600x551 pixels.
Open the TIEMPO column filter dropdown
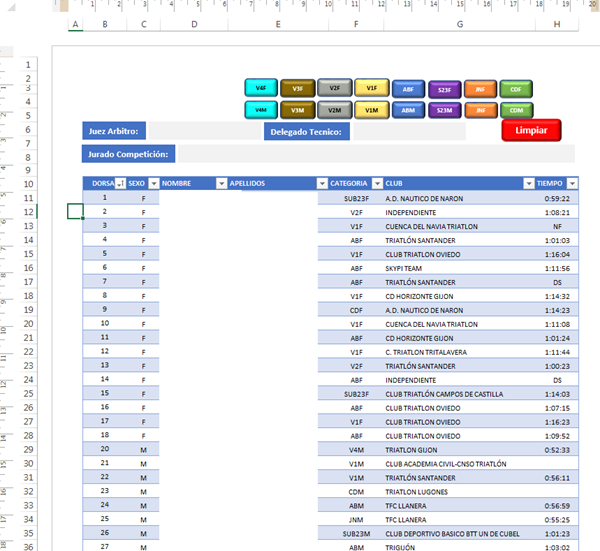click(571, 184)
